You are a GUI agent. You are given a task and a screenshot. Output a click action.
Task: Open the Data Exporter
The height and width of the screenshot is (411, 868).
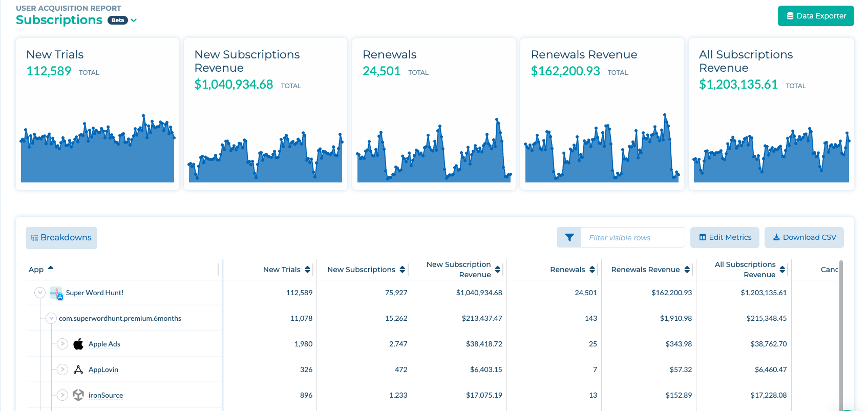point(816,16)
